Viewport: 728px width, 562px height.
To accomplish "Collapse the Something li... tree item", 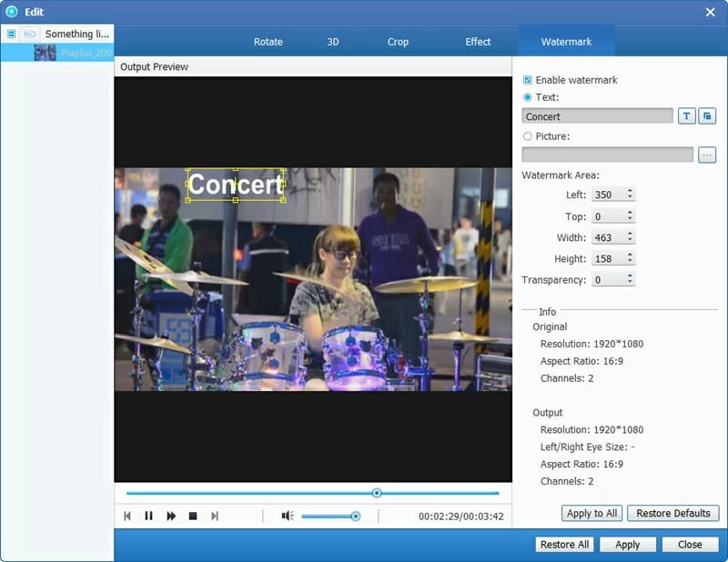I will pyautogui.click(x=11, y=34).
